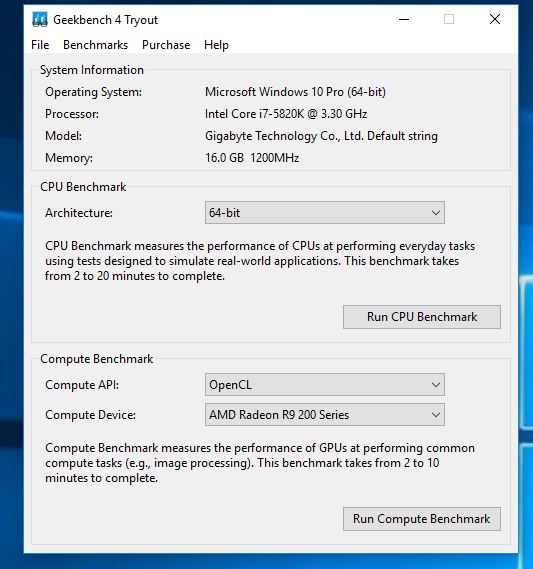Click the greyed-out maximize window button

449,19
